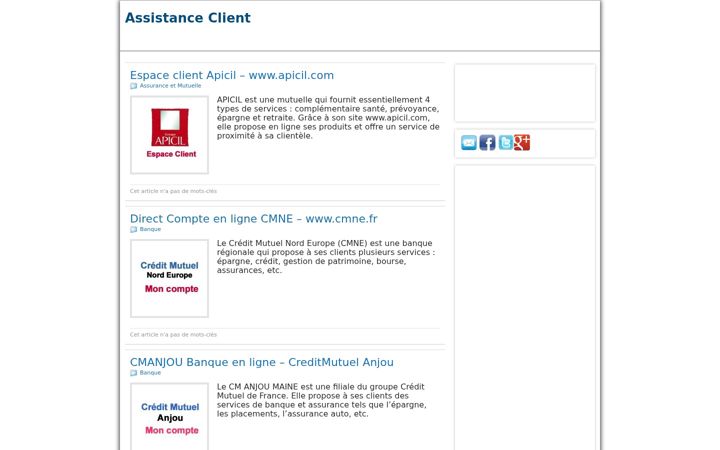Viewport: 720px width, 450px height.
Task: Click category folder icon under CMNE article
Action: (134, 230)
